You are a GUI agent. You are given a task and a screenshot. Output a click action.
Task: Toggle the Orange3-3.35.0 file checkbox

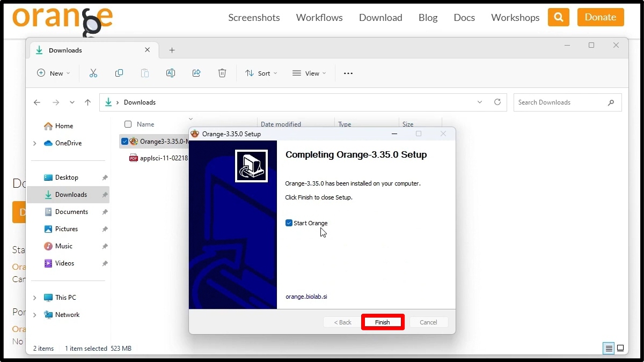pyautogui.click(x=125, y=142)
